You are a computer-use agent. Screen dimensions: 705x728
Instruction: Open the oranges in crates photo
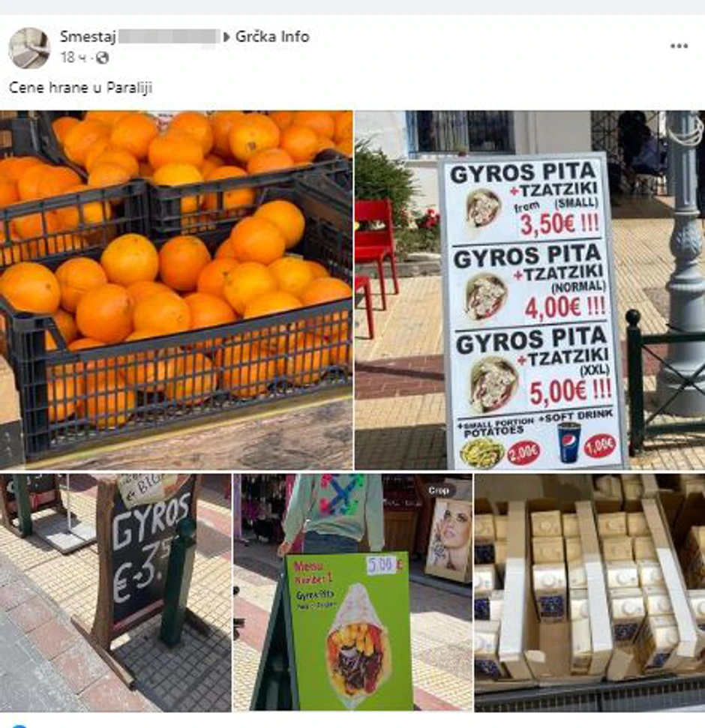click(x=176, y=290)
